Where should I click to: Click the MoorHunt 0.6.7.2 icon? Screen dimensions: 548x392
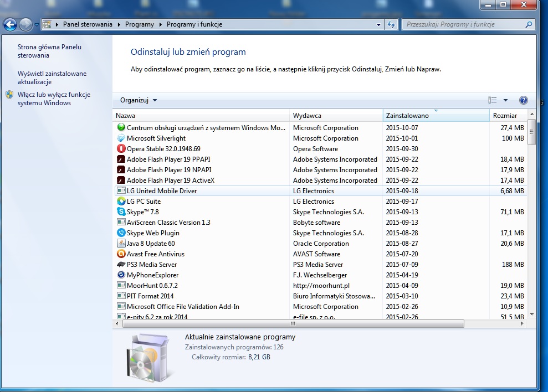pos(121,286)
